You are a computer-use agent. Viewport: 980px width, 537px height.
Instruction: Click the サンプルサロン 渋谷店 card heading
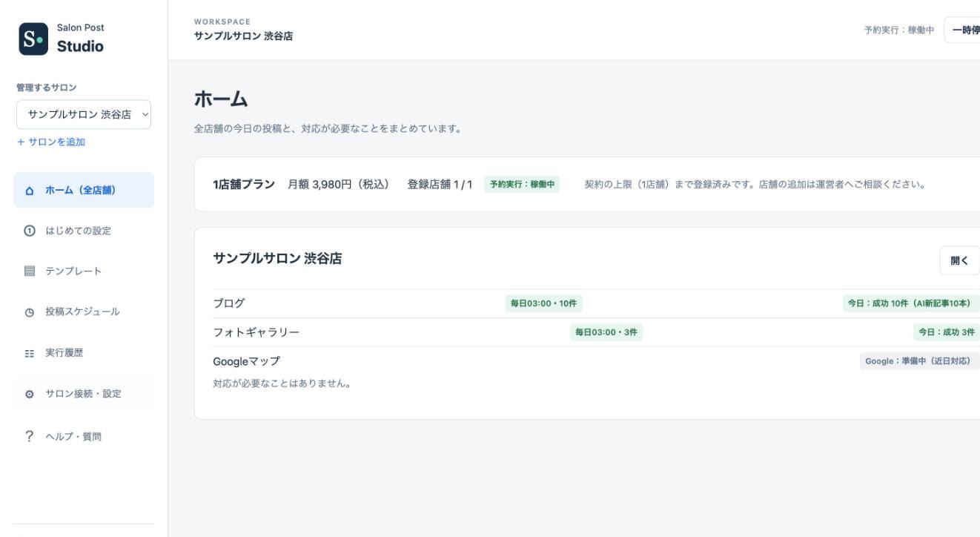(277, 260)
